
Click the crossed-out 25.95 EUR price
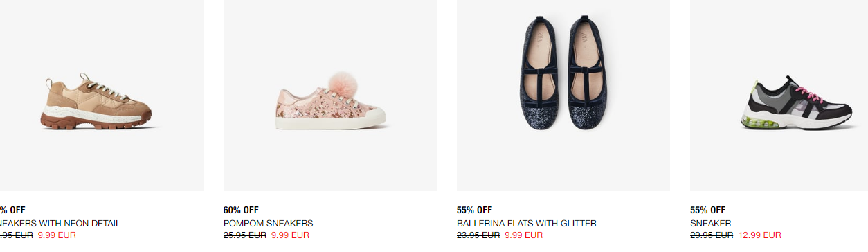[x=245, y=235]
